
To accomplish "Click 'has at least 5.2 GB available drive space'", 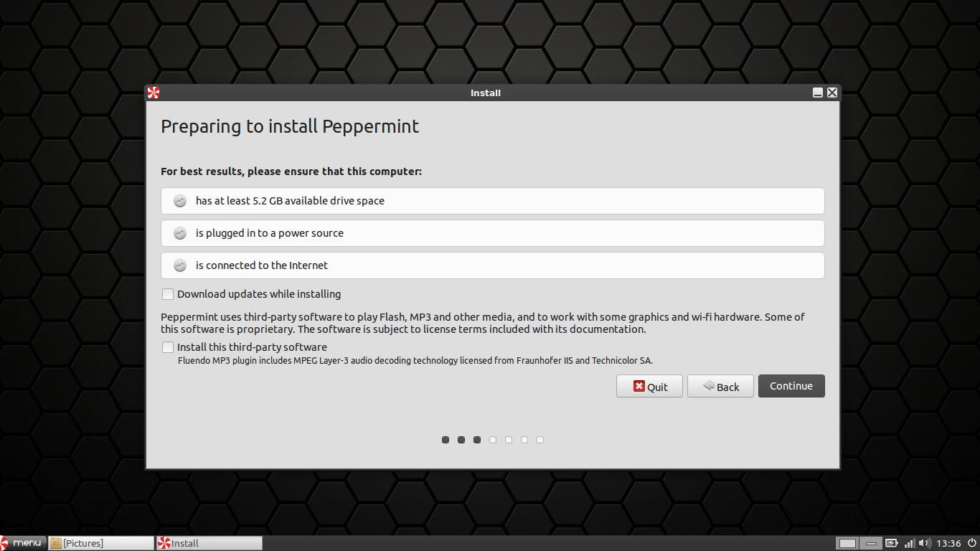I will pyautogui.click(x=290, y=201).
